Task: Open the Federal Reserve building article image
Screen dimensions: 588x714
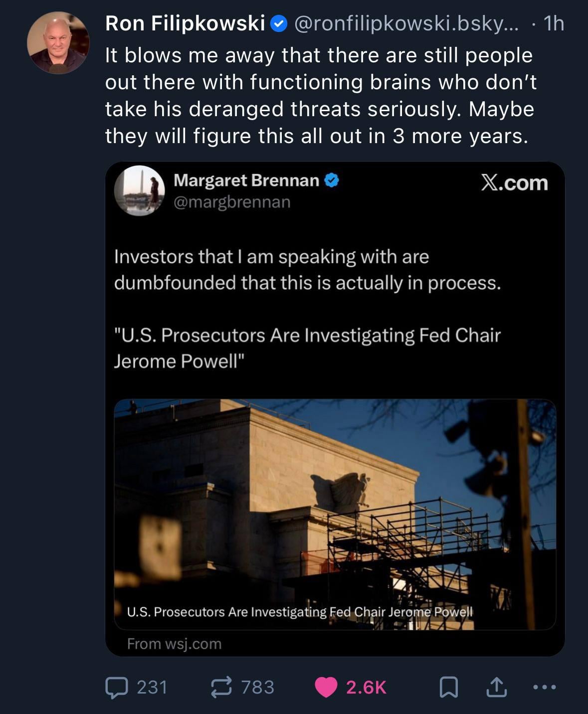Action: coord(335,499)
